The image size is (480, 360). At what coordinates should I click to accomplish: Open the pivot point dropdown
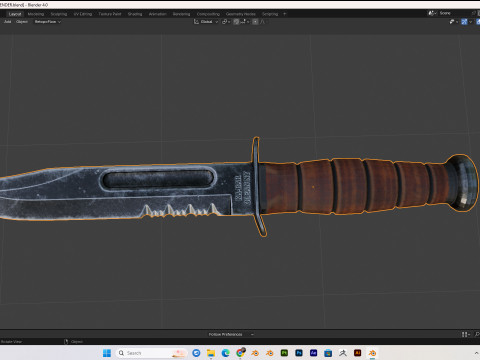pos(226,22)
